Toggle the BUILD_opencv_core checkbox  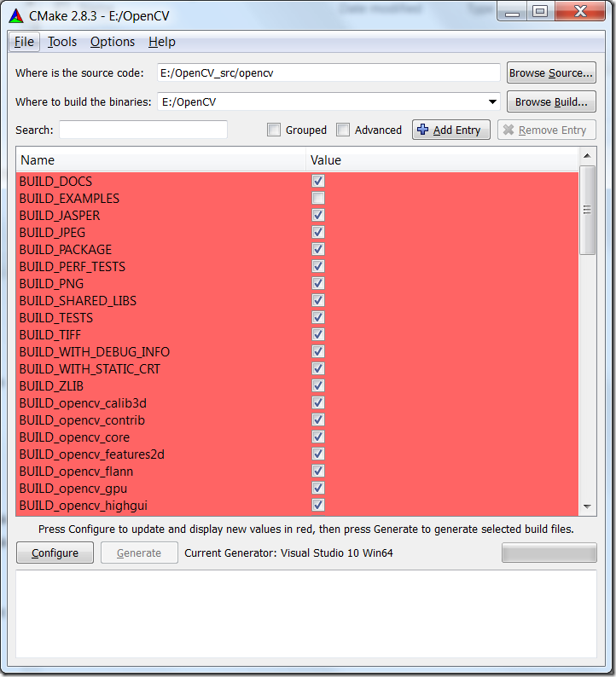coord(318,437)
